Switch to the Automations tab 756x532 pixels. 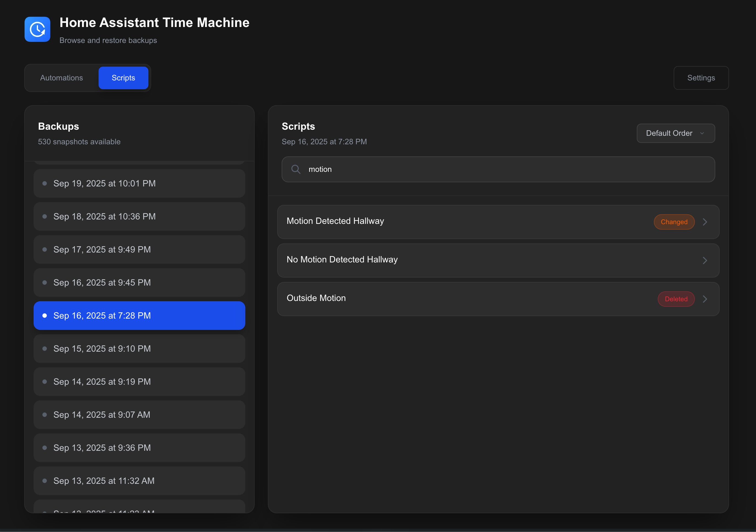pos(62,78)
